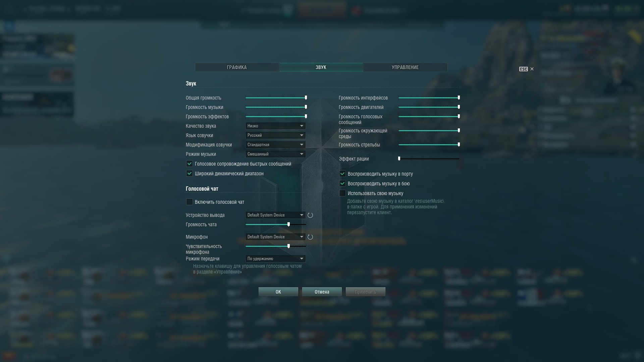Disable Широкий динамический диапазон checkbox
Viewport: 644px width, 362px height.
coord(190,173)
